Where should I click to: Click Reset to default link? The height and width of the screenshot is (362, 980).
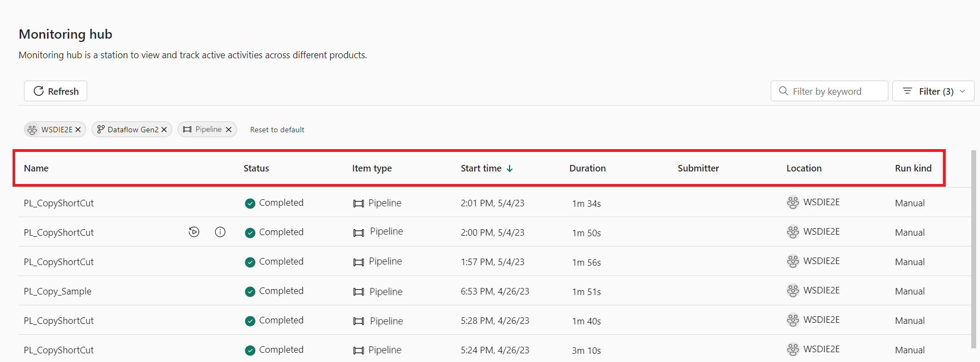[x=277, y=130]
